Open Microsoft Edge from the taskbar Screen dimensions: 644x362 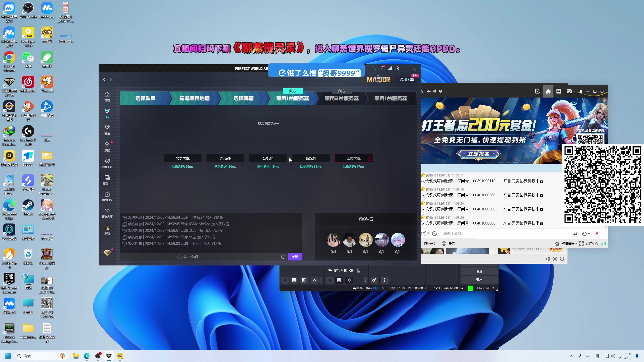pos(87,356)
